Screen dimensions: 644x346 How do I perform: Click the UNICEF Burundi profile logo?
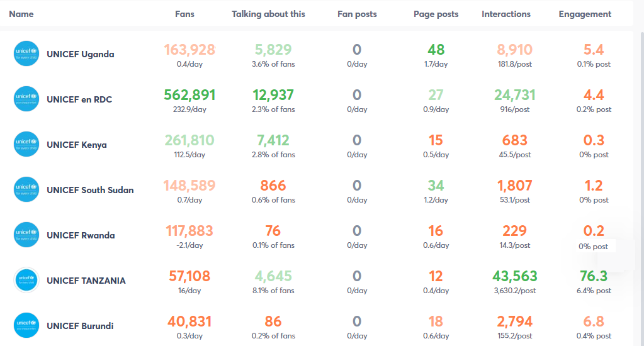[x=26, y=325]
